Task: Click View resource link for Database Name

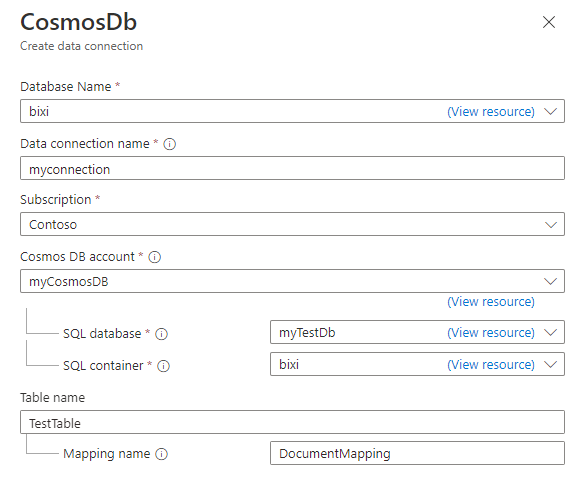Action: (x=491, y=112)
